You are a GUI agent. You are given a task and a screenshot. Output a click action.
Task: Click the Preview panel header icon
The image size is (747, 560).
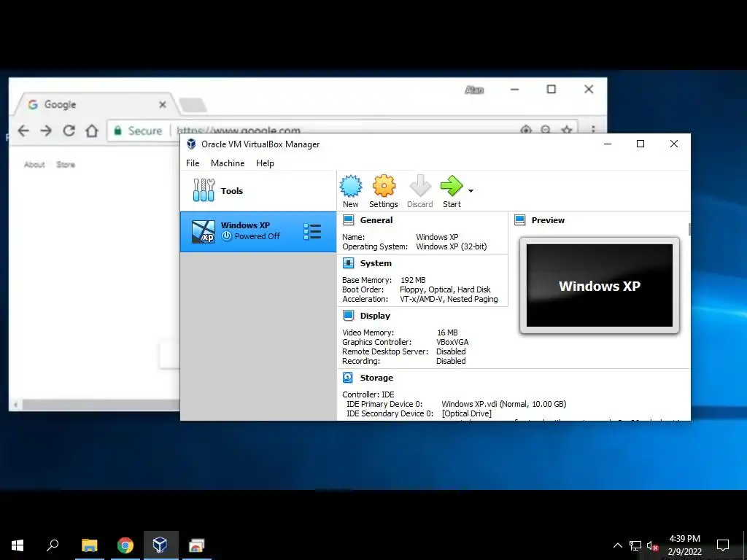point(519,220)
